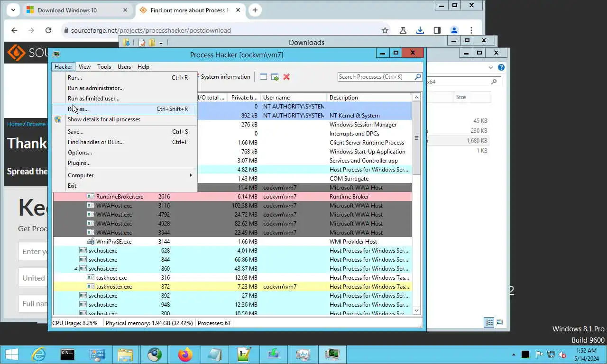
Task: Open the Chrome tab search dropdown
Action: 13,10
